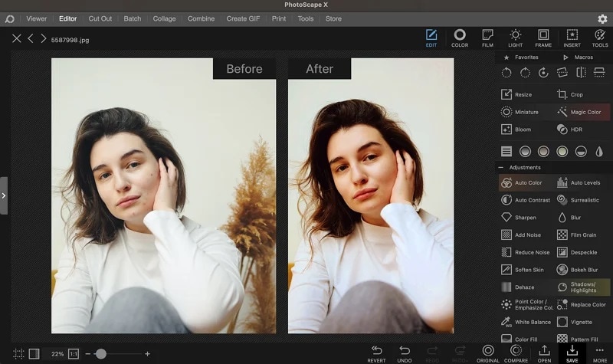The height and width of the screenshot is (364, 613).
Task: Expand the Favorites section
Action: [521, 57]
